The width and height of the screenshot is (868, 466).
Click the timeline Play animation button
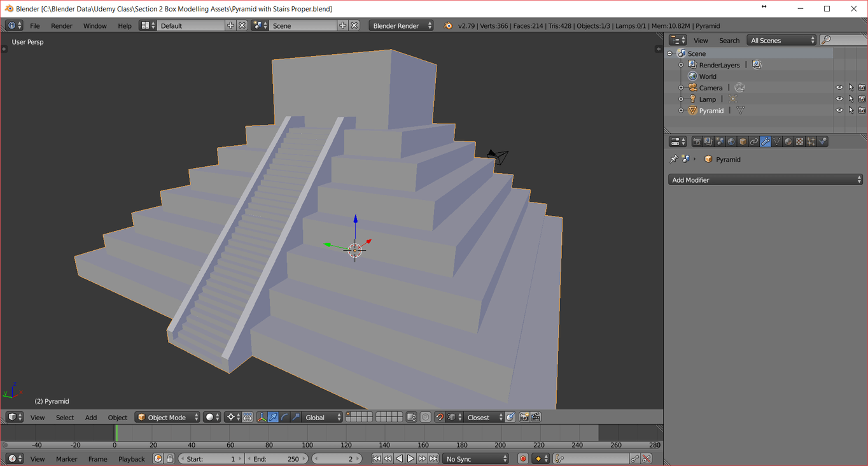click(410, 458)
